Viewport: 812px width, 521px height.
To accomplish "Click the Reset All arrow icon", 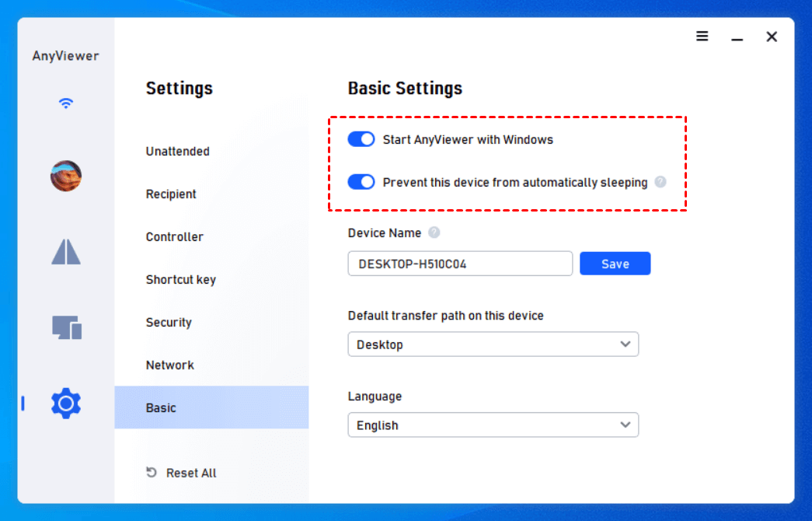I will tap(152, 472).
